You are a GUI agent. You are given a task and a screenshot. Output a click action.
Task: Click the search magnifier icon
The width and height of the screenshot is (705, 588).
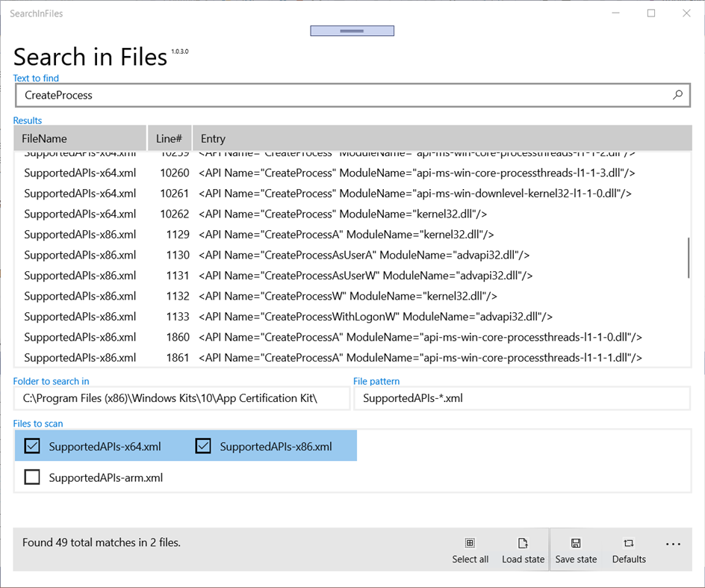677,95
